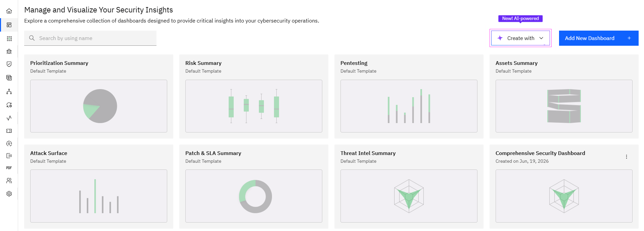The width and height of the screenshot is (644, 231).
Task: Click the Assets Summary title
Action: point(516,63)
